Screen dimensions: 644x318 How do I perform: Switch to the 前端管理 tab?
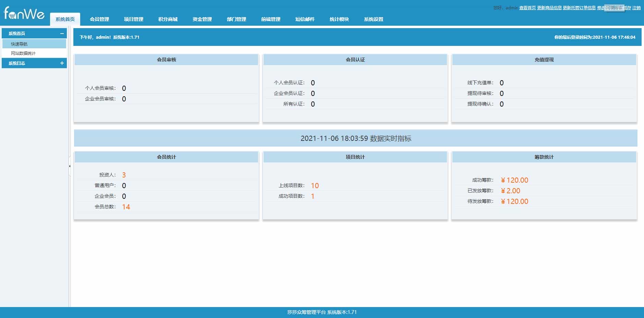coord(271,19)
